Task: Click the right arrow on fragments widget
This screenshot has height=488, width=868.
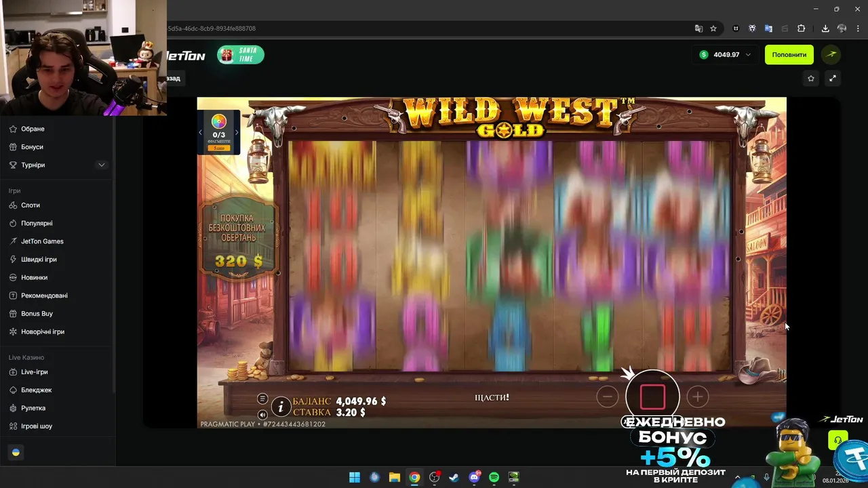Action: pos(237,133)
